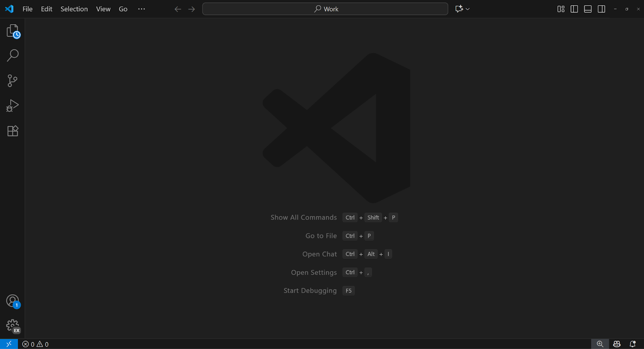Open the notifications bell

633,344
